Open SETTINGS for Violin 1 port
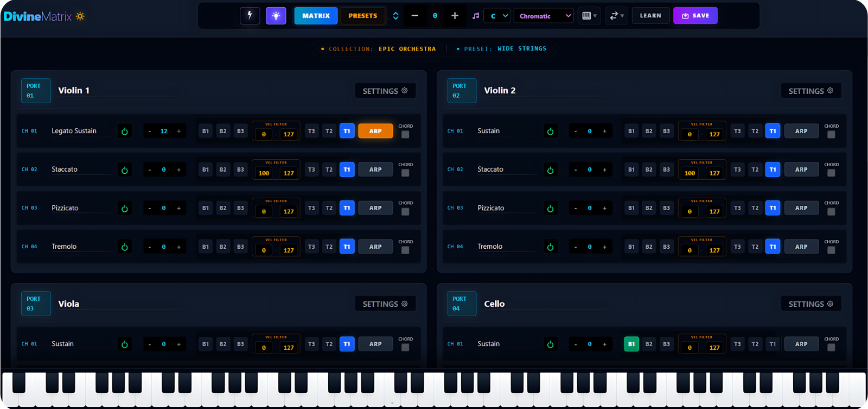The height and width of the screenshot is (409, 868). (x=385, y=91)
